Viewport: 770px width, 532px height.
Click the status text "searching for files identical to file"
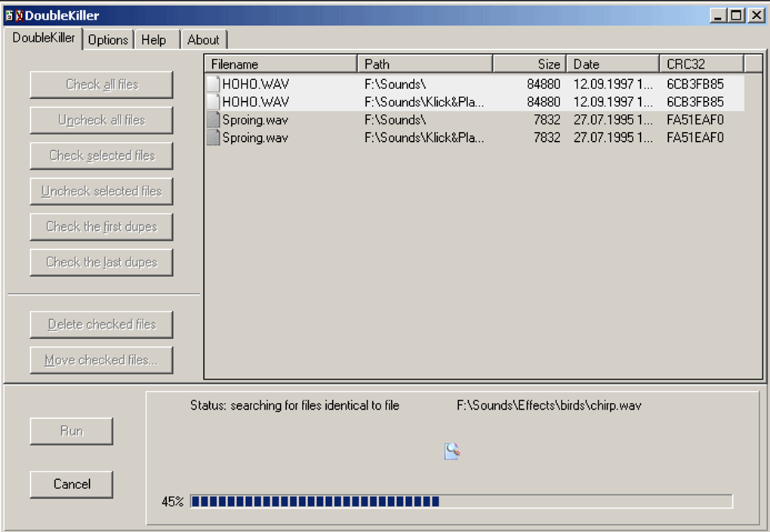point(315,405)
